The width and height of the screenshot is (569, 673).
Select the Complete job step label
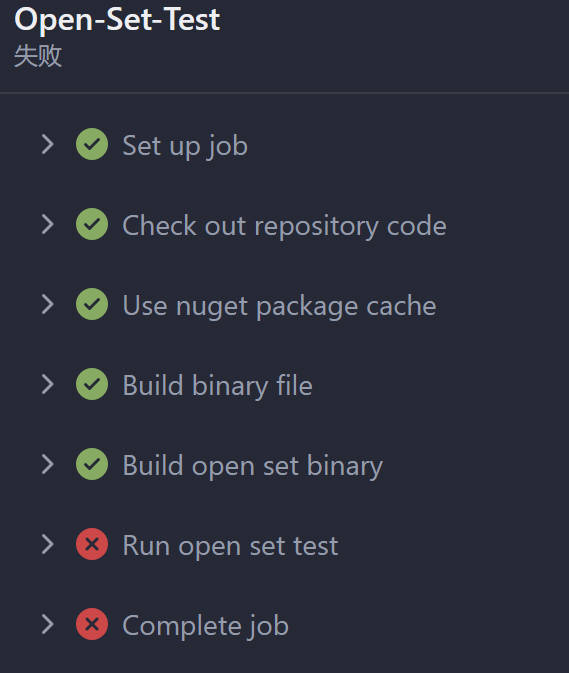[205, 626]
